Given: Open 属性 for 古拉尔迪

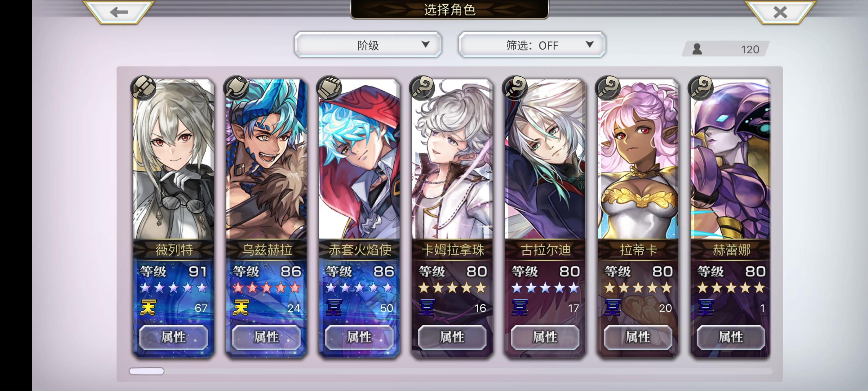Looking at the screenshot, I should (x=545, y=337).
